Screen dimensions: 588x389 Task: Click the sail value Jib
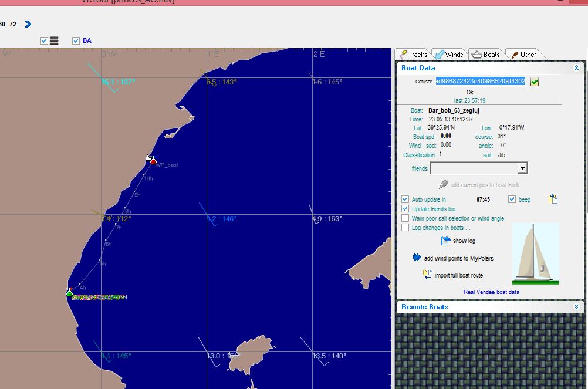[502, 155]
